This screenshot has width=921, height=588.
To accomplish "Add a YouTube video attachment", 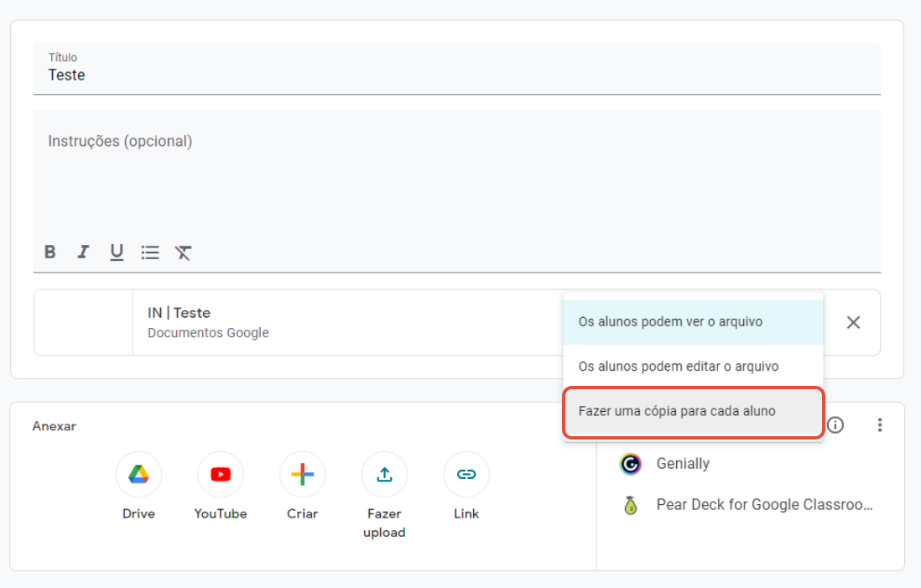I will 220,474.
